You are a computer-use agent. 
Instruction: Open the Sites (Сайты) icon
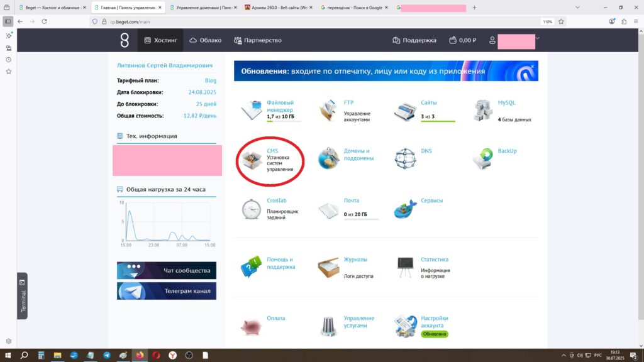tap(405, 111)
